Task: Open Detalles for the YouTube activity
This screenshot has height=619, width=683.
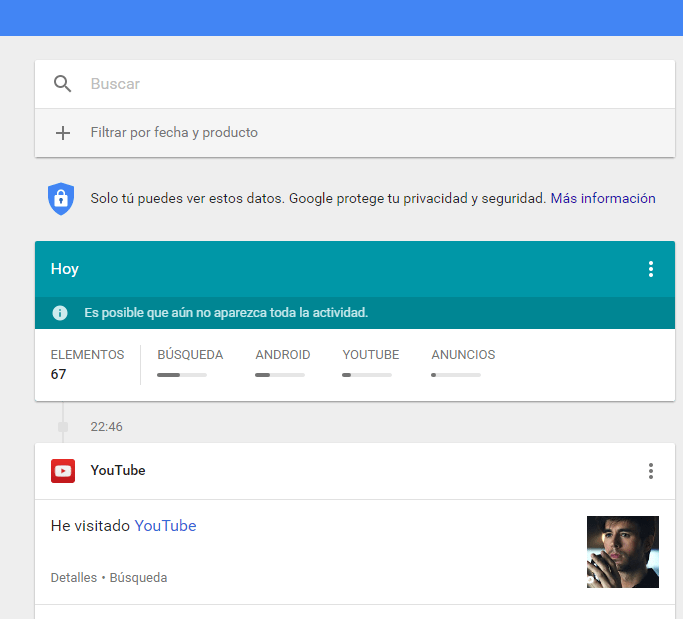Action: 73,578
